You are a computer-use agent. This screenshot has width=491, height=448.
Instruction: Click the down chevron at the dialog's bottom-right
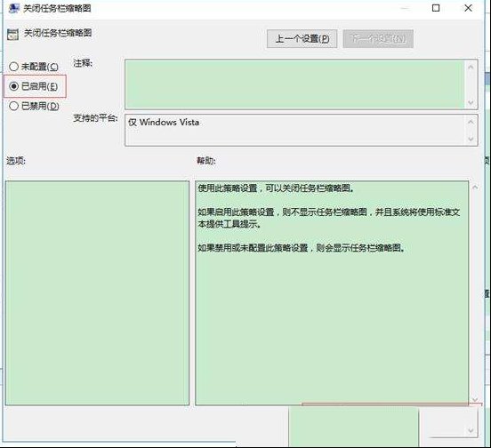coord(471,431)
